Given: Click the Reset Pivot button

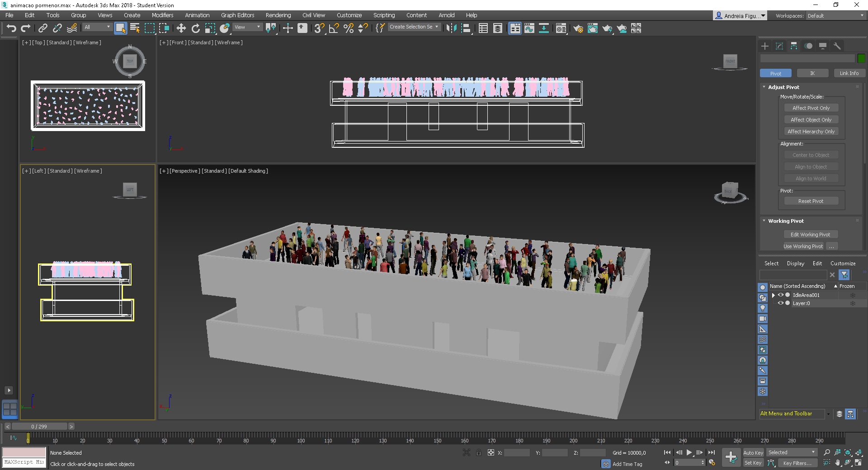Looking at the screenshot, I should point(811,201).
